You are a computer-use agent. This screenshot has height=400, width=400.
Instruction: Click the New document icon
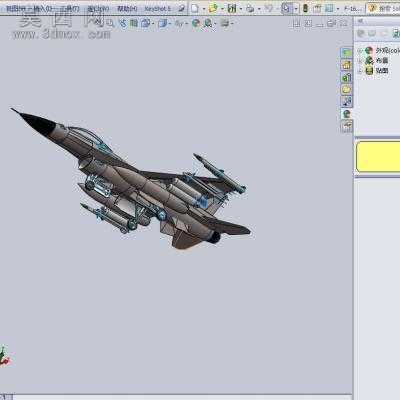pyautogui.click(x=195, y=8)
